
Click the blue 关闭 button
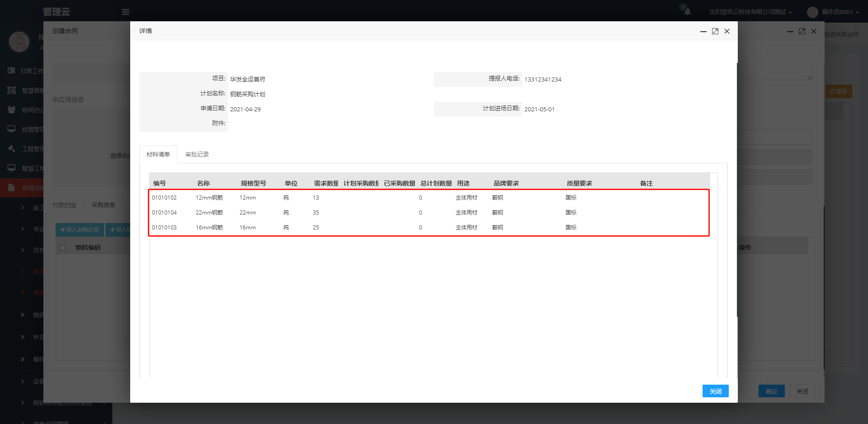pyautogui.click(x=715, y=391)
